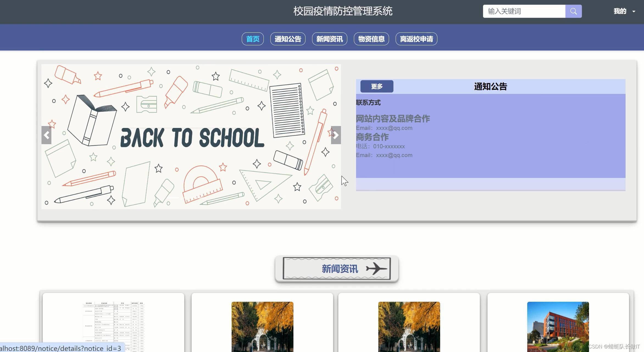Open the 通知公告 navigation tab
The image size is (644, 352).
(288, 39)
